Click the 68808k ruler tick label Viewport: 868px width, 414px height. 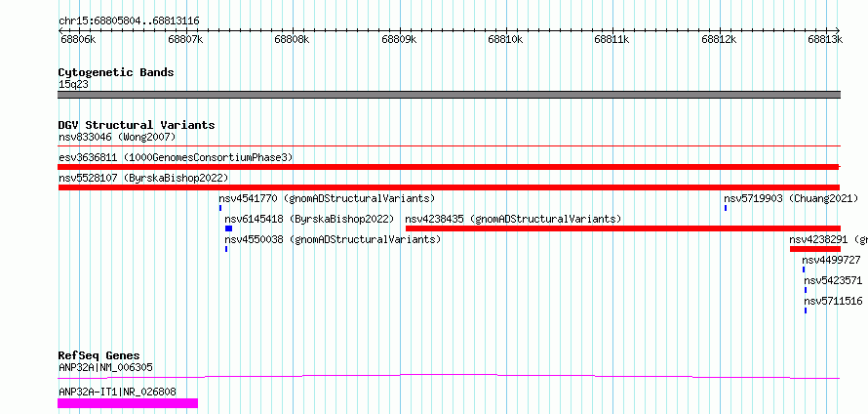[x=292, y=39]
